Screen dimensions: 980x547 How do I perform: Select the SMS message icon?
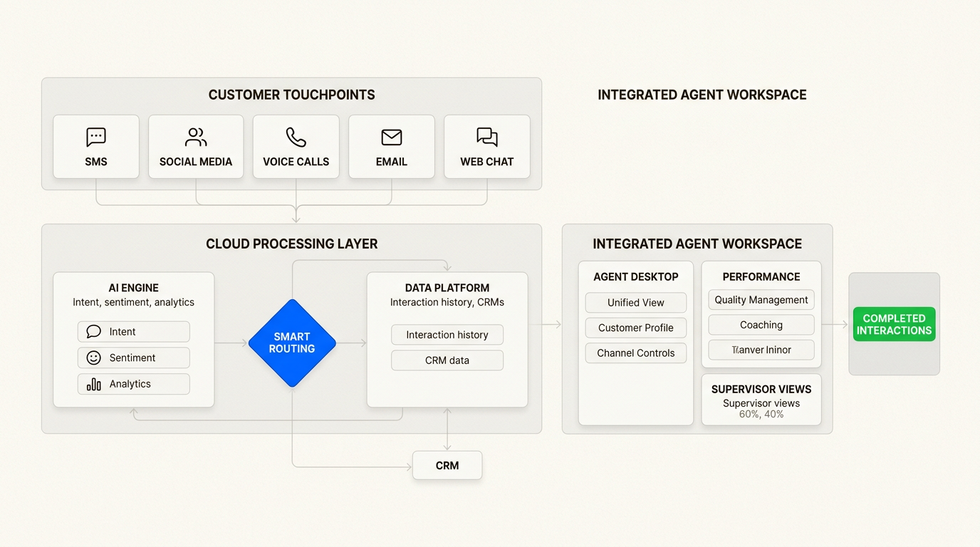[x=95, y=136]
